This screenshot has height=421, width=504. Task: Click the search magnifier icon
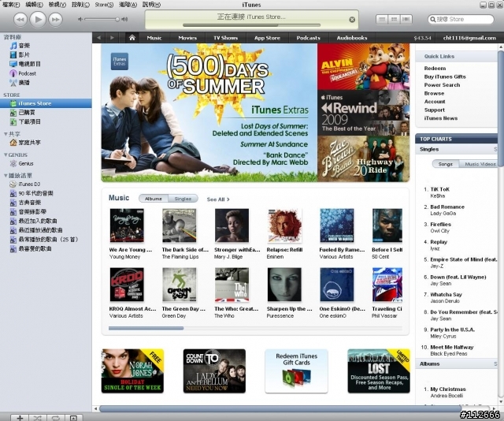(x=433, y=19)
